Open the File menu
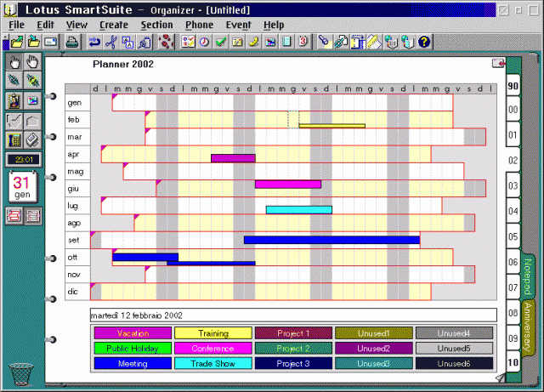 coord(16,25)
